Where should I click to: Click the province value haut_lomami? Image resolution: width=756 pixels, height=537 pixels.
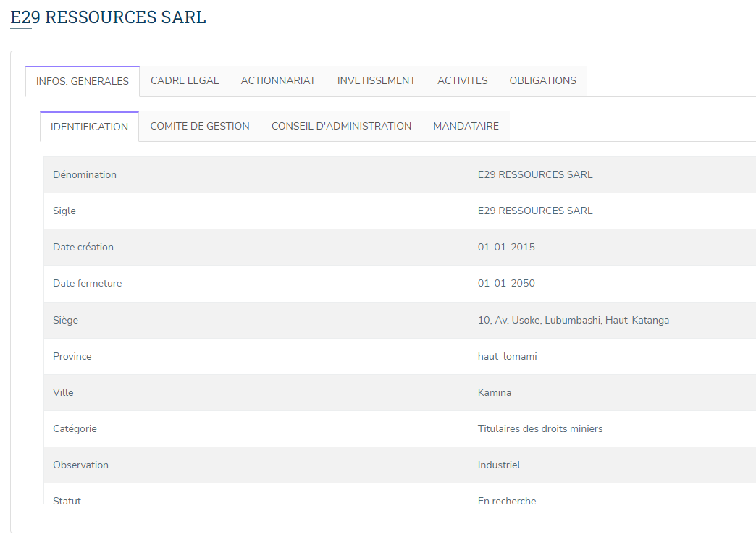point(507,356)
